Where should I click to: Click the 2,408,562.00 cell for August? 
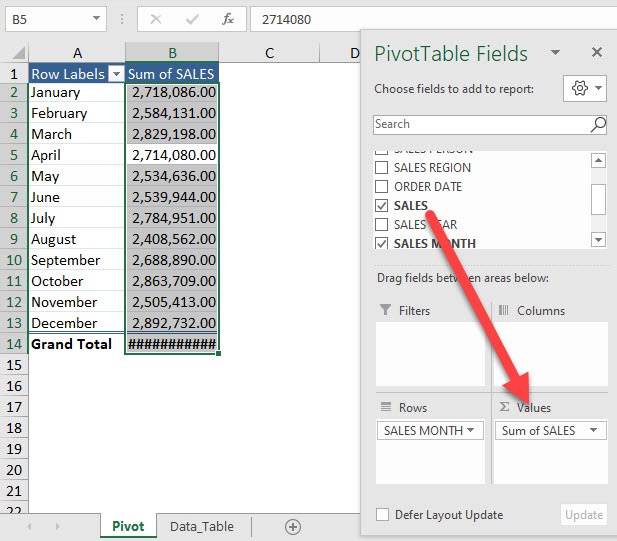(x=172, y=239)
